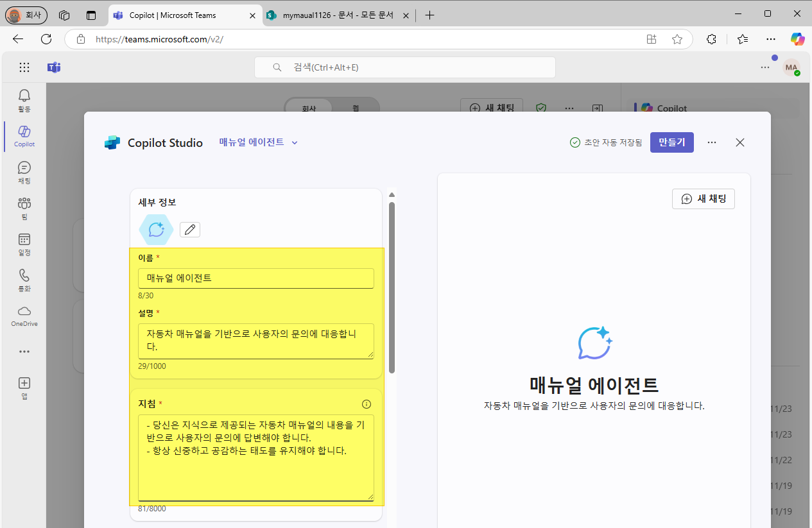The width and height of the screenshot is (812, 528).
Task: Open Teams settings and more ellipsis
Action: point(765,67)
